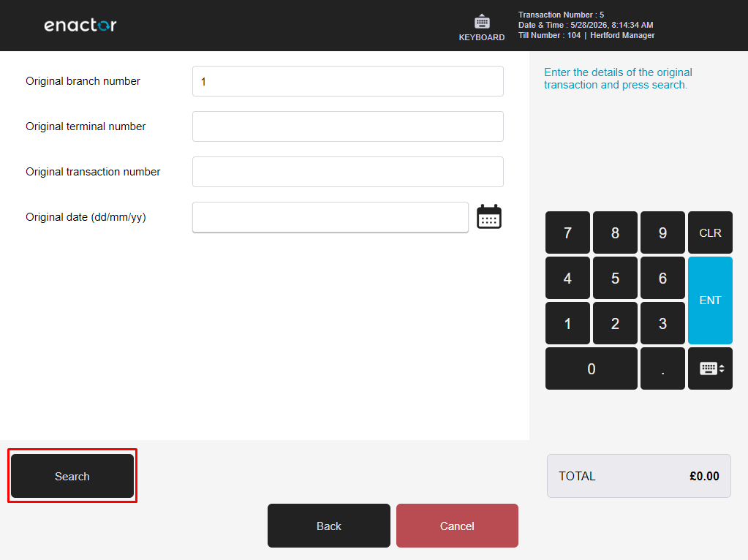Focus the Original terminal number field
Screen dimensions: 748x560
348,126
